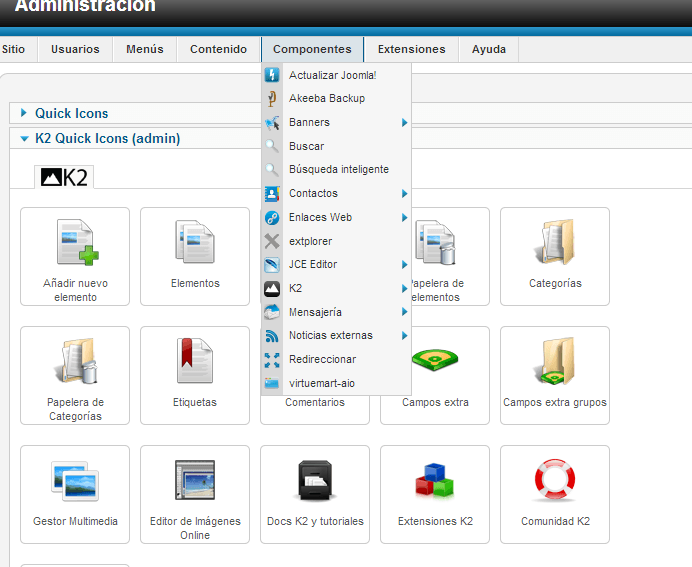Open the Añadir nuevo elemento quick icon

point(75,256)
